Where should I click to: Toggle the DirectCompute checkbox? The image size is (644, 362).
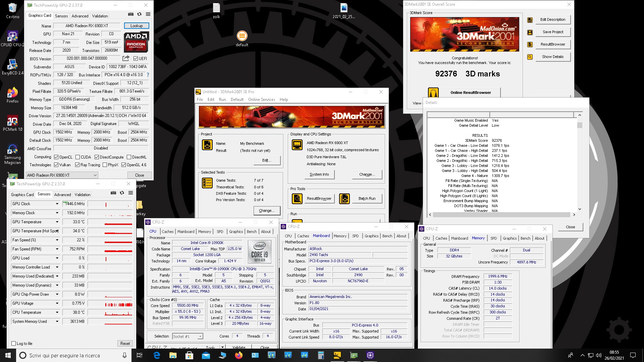pyautogui.click(x=97, y=157)
